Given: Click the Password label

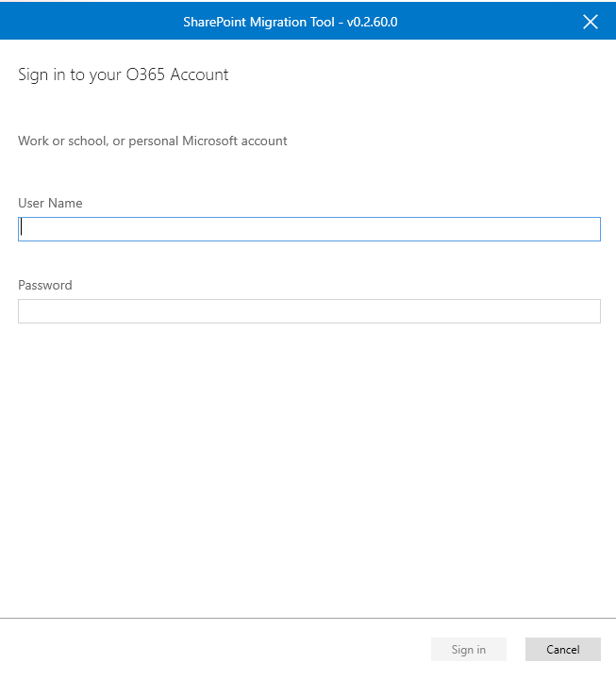Looking at the screenshot, I should coord(45,285).
